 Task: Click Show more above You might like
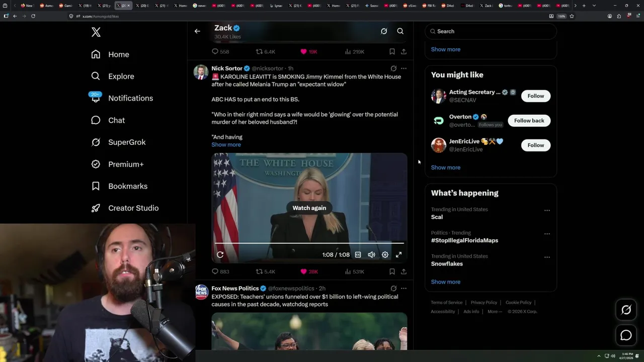click(445, 49)
